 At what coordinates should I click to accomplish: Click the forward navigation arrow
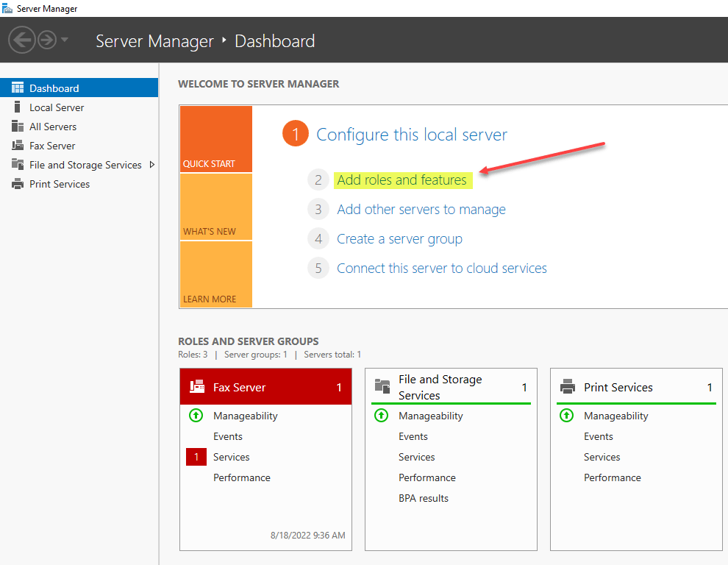click(47, 40)
